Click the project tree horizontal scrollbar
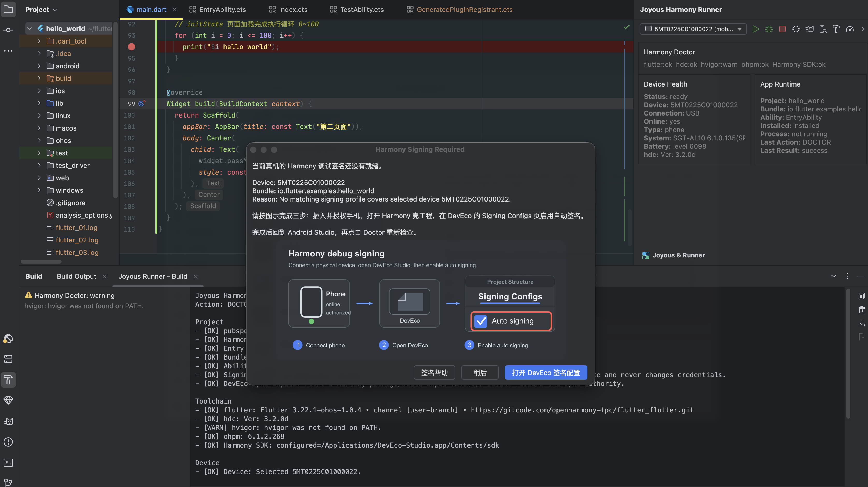868x487 pixels. 41,262
